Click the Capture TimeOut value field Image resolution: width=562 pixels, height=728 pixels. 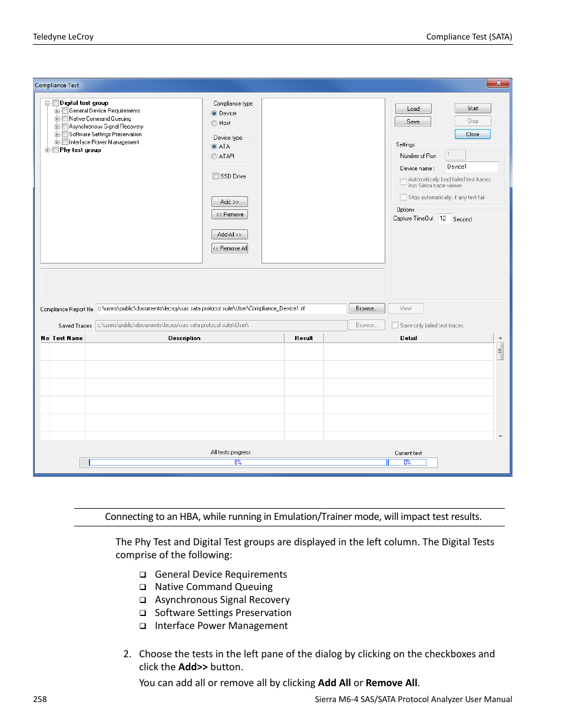[x=445, y=219]
